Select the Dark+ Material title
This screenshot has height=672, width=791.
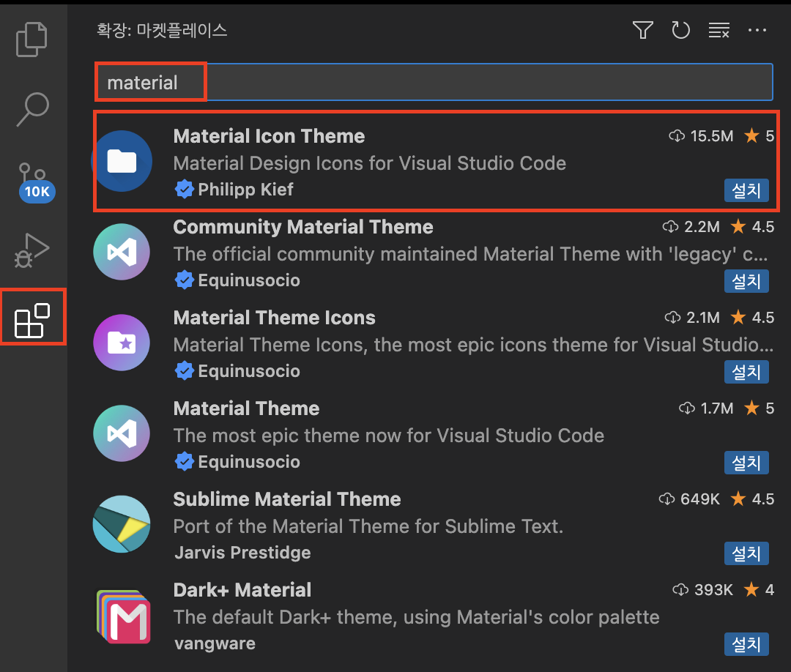pos(242,590)
